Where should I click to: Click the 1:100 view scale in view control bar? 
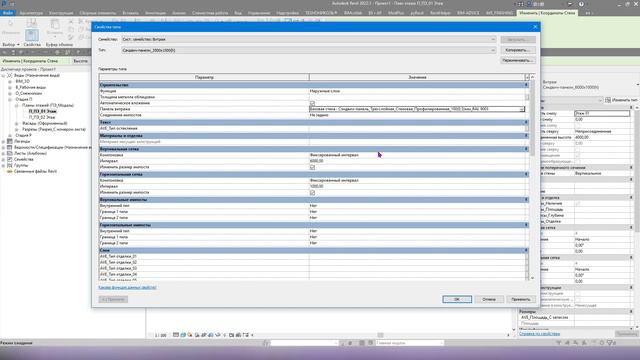[x=160, y=335]
